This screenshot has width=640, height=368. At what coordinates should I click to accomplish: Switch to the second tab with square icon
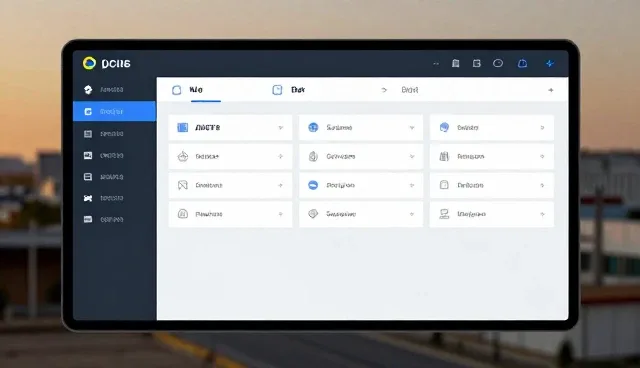289,90
